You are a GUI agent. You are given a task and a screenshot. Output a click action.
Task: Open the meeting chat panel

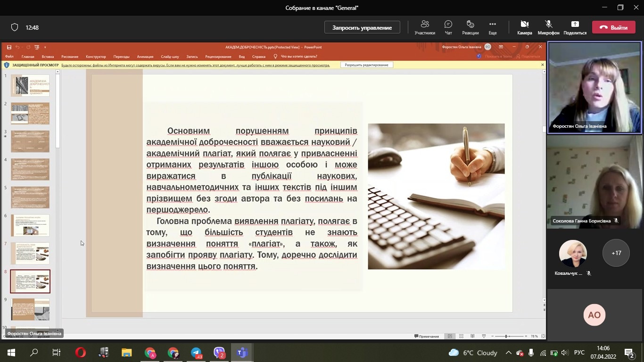[x=448, y=27]
